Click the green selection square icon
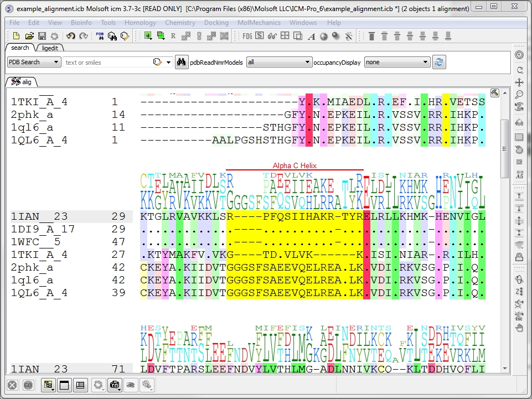This screenshot has width=532, height=399. (148, 35)
